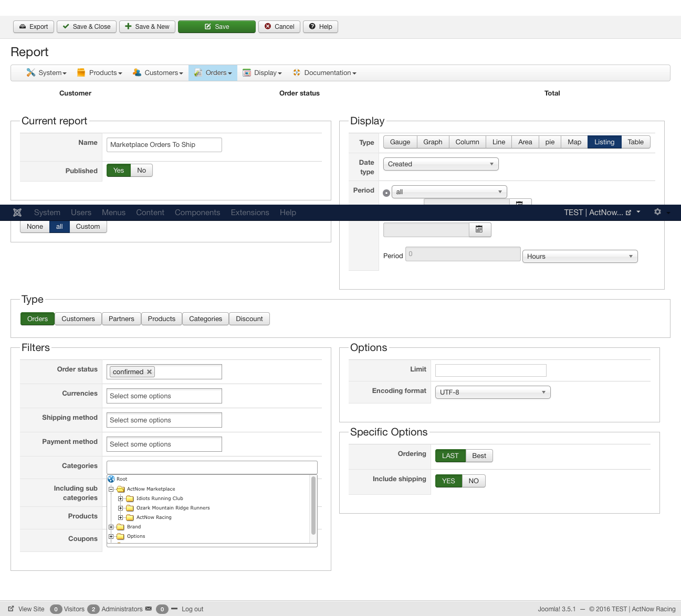Image resolution: width=681 pixels, height=616 pixels.
Task: Click Save & Close
Action: [x=87, y=27]
